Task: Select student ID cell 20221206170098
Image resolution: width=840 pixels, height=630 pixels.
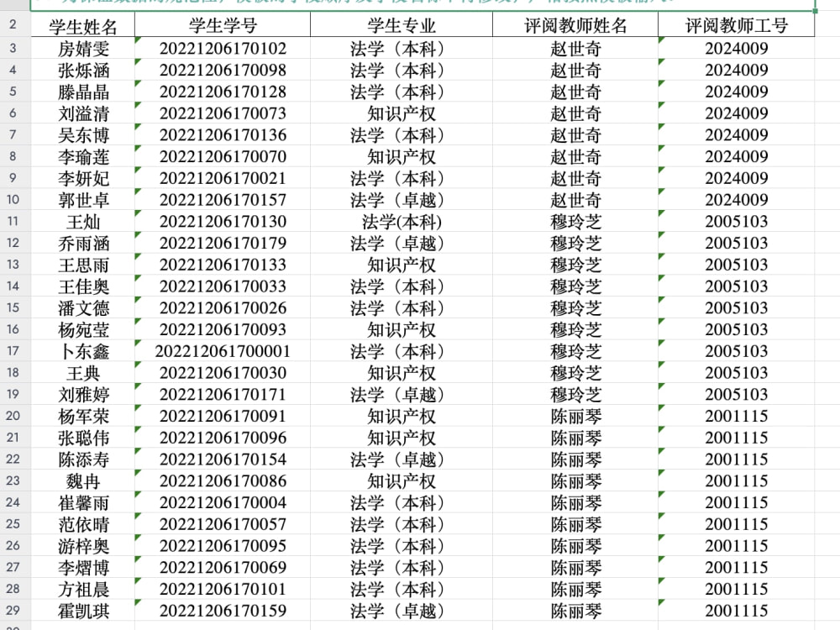Action: (223, 70)
